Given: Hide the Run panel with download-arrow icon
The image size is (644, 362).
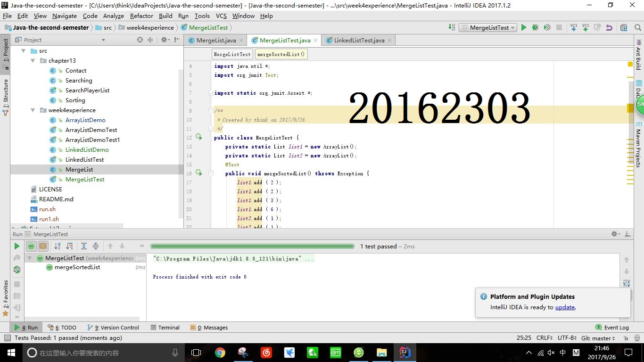Looking at the screenshot, I should click(627, 234).
